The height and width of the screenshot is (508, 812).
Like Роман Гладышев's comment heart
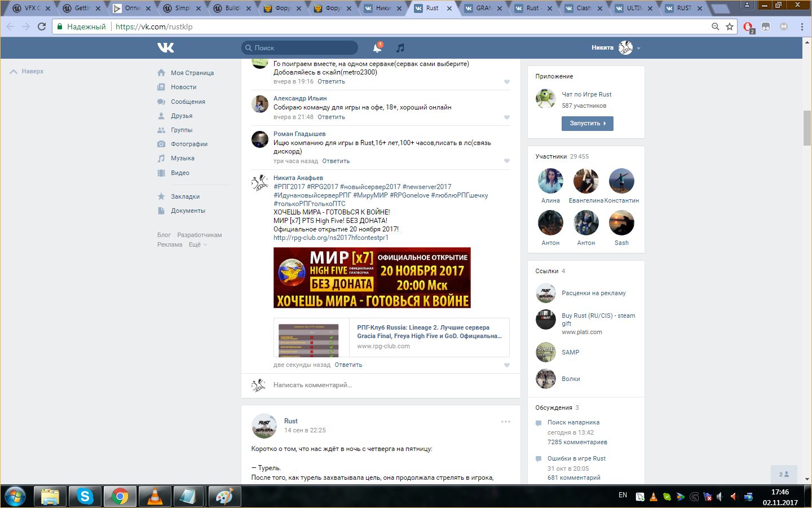(x=506, y=161)
